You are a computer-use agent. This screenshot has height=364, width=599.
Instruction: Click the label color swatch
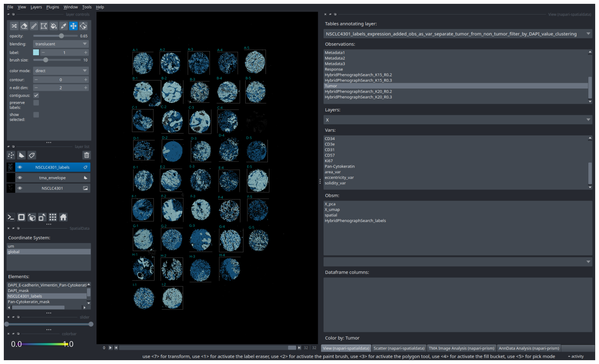[x=36, y=53]
